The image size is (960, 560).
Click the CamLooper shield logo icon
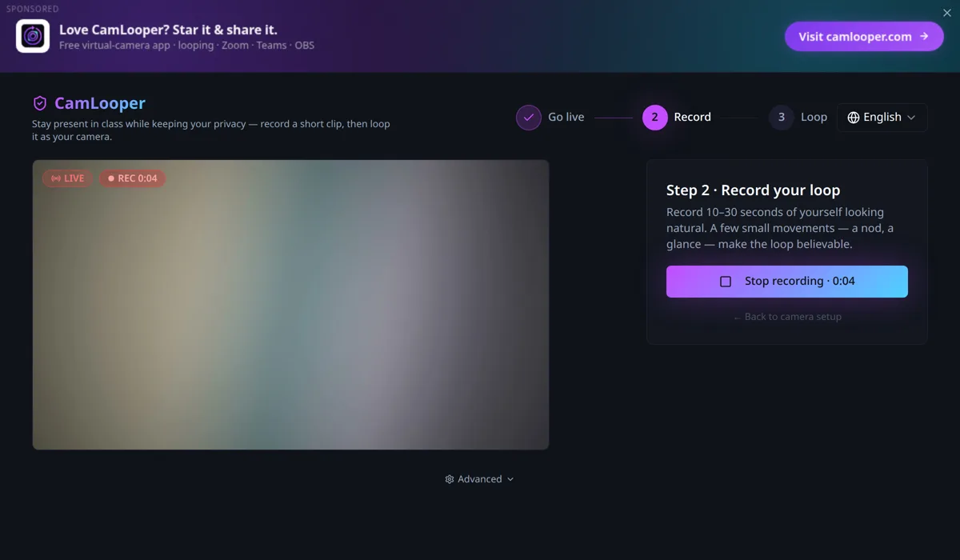tap(39, 103)
